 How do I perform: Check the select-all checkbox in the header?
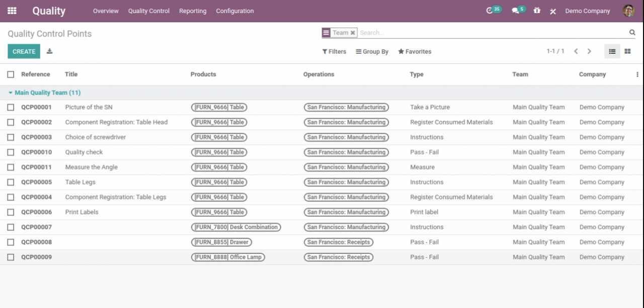pyautogui.click(x=11, y=74)
